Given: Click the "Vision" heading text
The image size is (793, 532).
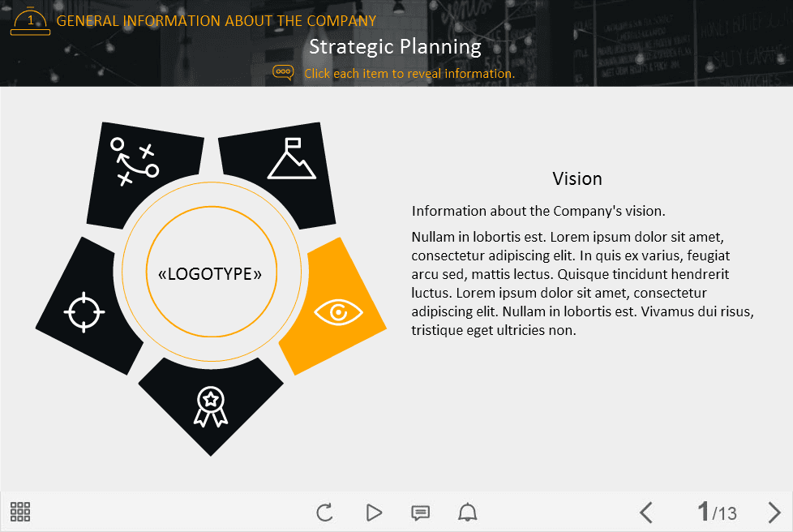Looking at the screenshot, I should tap(577, 178).
